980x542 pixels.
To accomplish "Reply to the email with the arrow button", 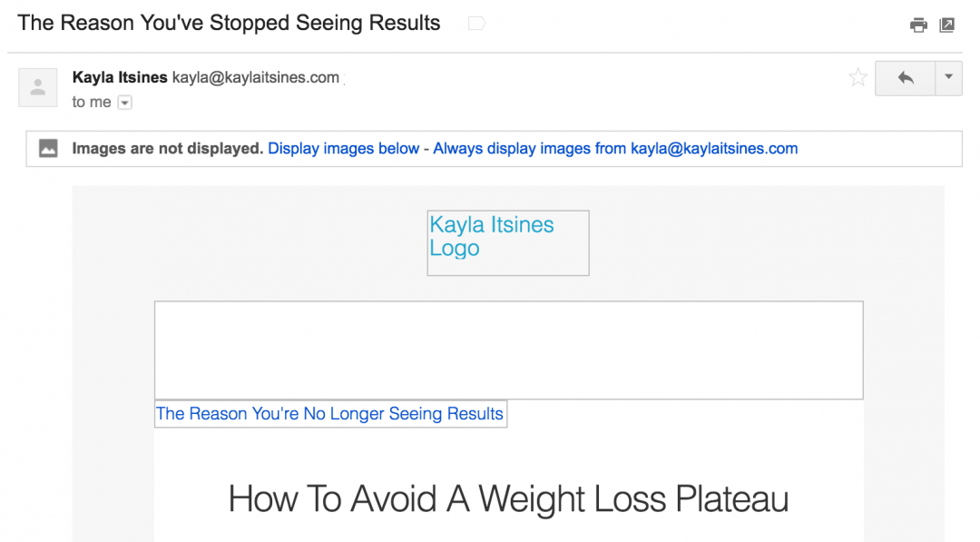I will (x=905, y=78).
